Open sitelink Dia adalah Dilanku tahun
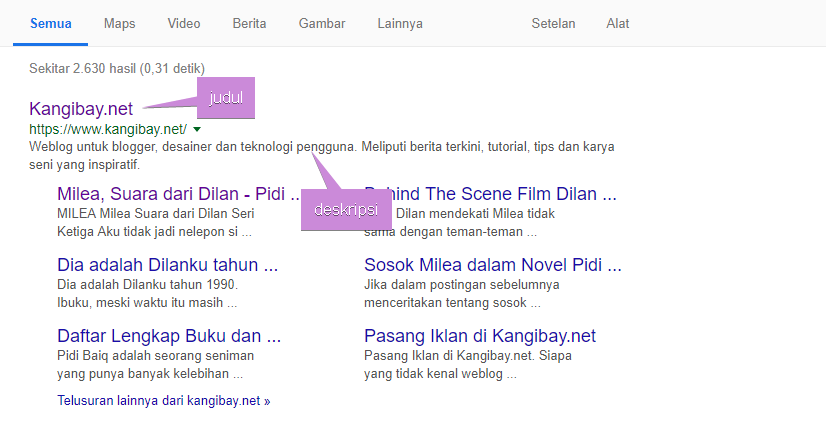Image resolution: width=826 pixels, height=425 pixels. 168,264
